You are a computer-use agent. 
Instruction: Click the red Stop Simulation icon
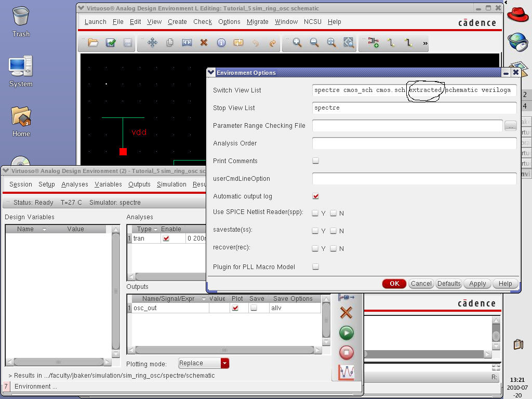(346, 352)
